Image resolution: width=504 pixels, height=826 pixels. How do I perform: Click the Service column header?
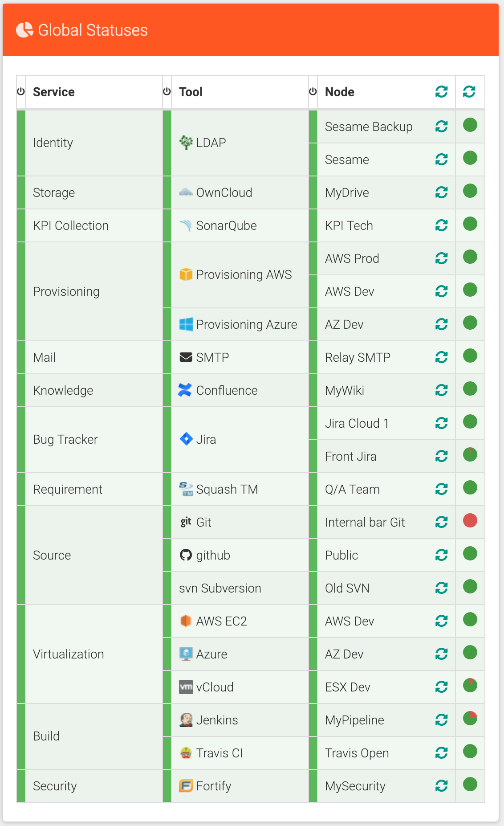(x=54, y=92)
